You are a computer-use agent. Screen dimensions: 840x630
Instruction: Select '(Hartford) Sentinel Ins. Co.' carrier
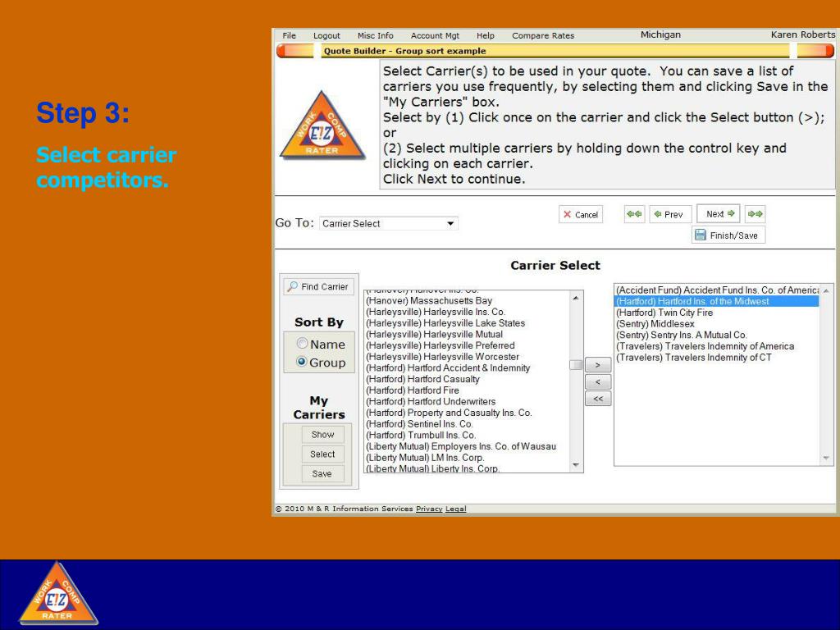pyautogui.click(x=467, y=424)
